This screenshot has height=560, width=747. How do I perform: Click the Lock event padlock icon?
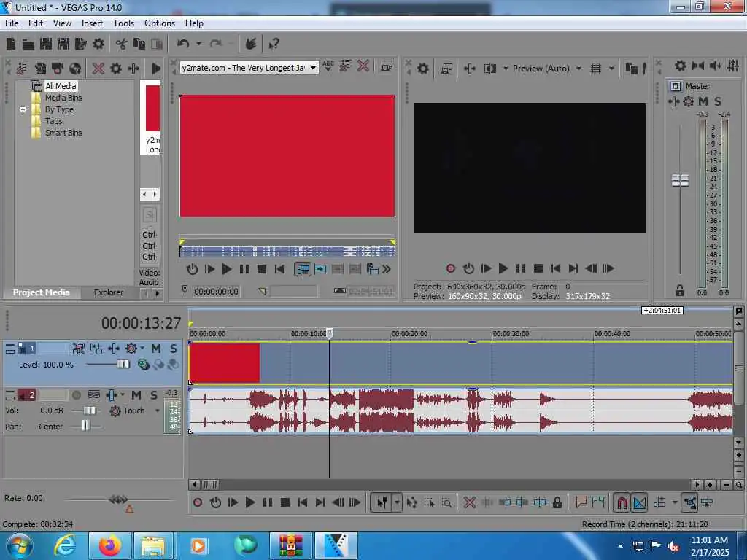557,502
